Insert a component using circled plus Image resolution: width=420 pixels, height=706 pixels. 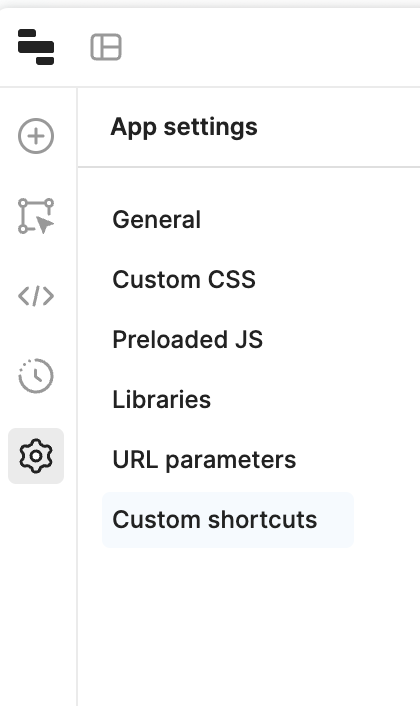[x=36, y=136]
